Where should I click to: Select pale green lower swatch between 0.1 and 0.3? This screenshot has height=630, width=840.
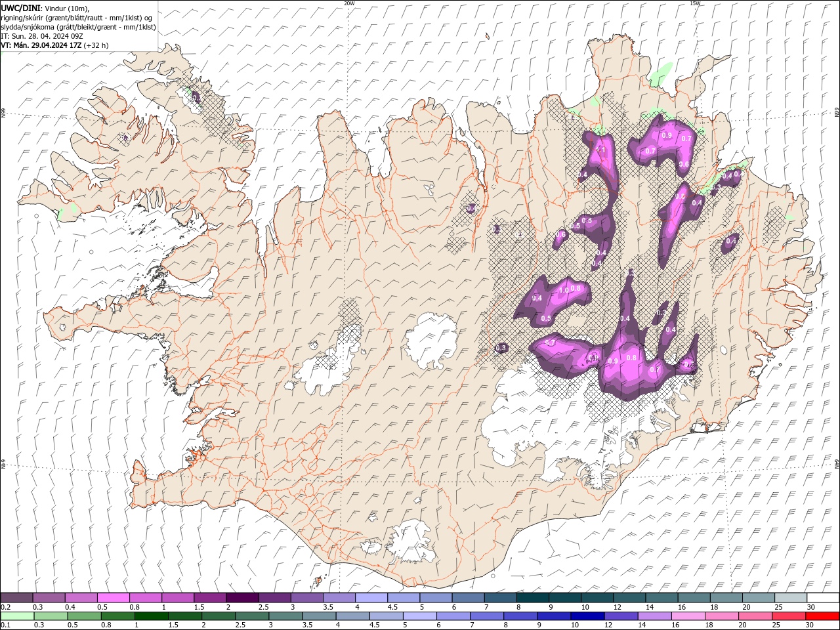(17, 616)
